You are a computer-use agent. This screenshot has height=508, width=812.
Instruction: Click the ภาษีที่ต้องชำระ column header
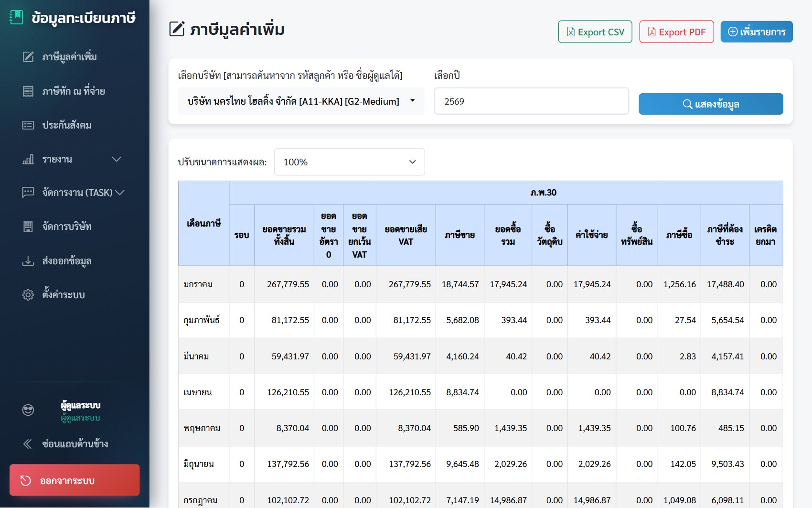(x=725, y=235)
